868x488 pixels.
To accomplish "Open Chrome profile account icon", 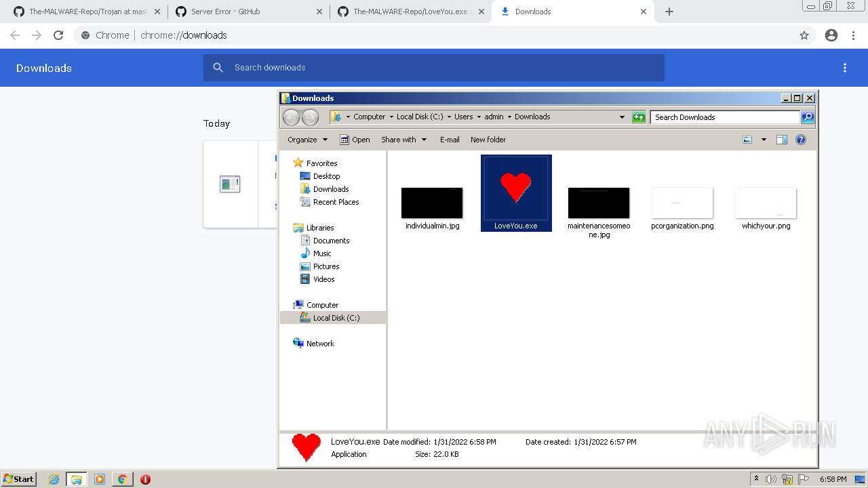I will [831, 35].
